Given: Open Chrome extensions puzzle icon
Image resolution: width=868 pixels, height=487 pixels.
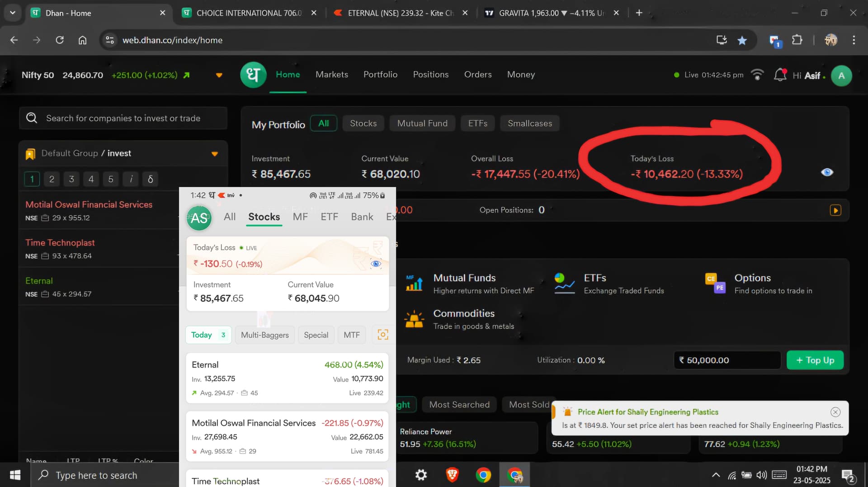Looking at the screenshot, I should click(x=797, y=40).
